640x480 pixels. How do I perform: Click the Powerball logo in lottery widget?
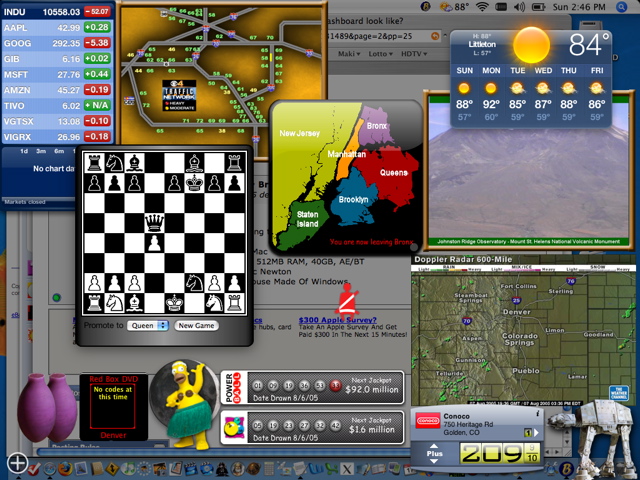click(234, 387)
